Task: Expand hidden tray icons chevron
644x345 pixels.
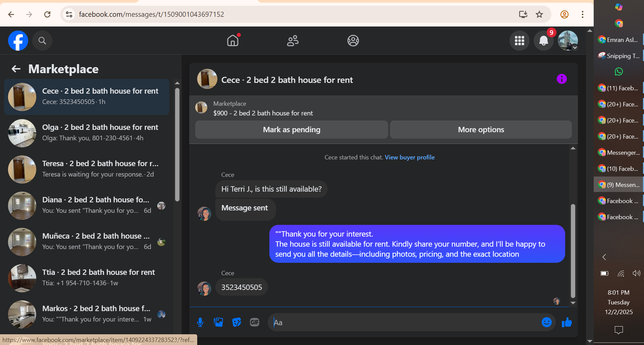Action: point(604,257)
